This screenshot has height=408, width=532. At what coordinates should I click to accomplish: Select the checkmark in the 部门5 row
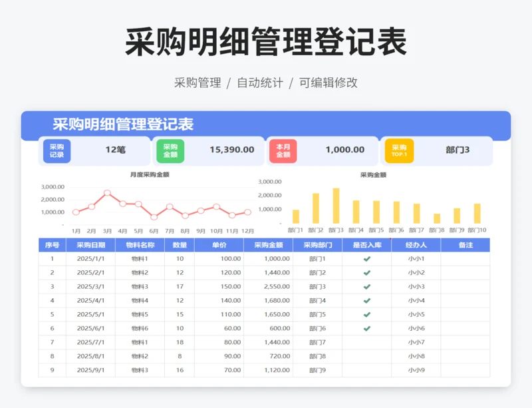click(367, 315)
